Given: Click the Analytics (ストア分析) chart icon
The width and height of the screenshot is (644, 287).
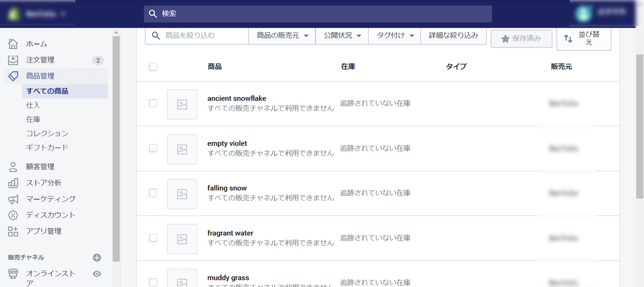Looking at the screenshot, I should tap(13, 183).
